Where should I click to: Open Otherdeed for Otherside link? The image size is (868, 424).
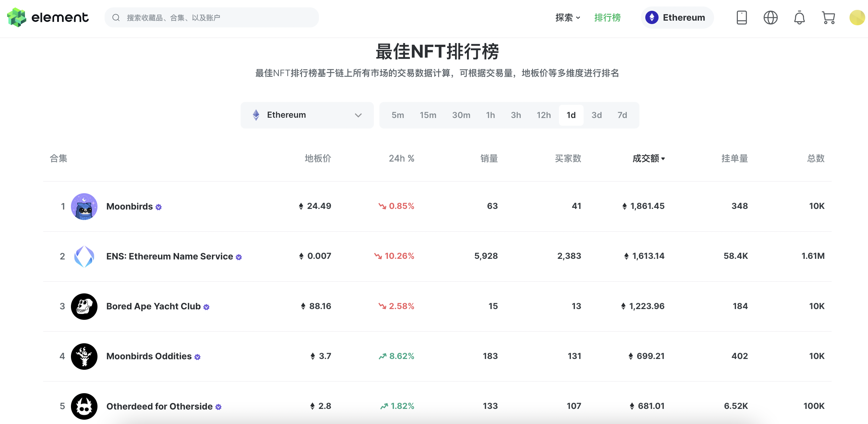click(159, 406)
